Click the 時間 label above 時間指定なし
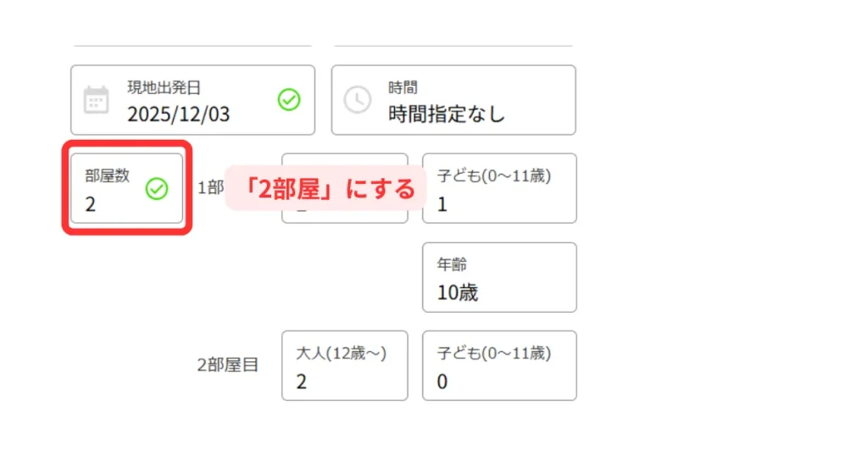The height and width of the screenshot is (456, 868). pyautogui.click(x=403, y=87)
